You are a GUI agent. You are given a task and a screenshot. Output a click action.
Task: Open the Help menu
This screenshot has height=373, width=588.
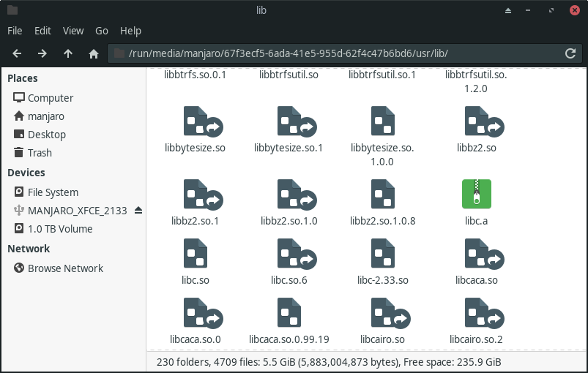click(x=130, y=31)
